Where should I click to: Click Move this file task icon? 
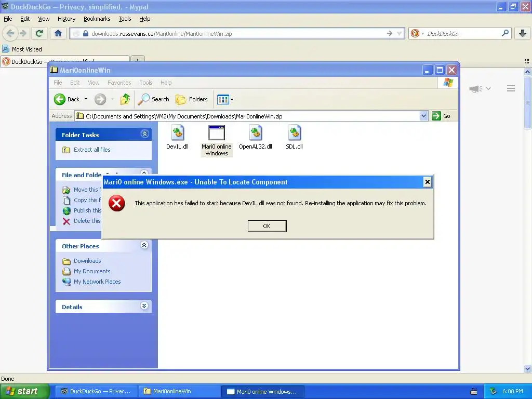tap(66, 190)
